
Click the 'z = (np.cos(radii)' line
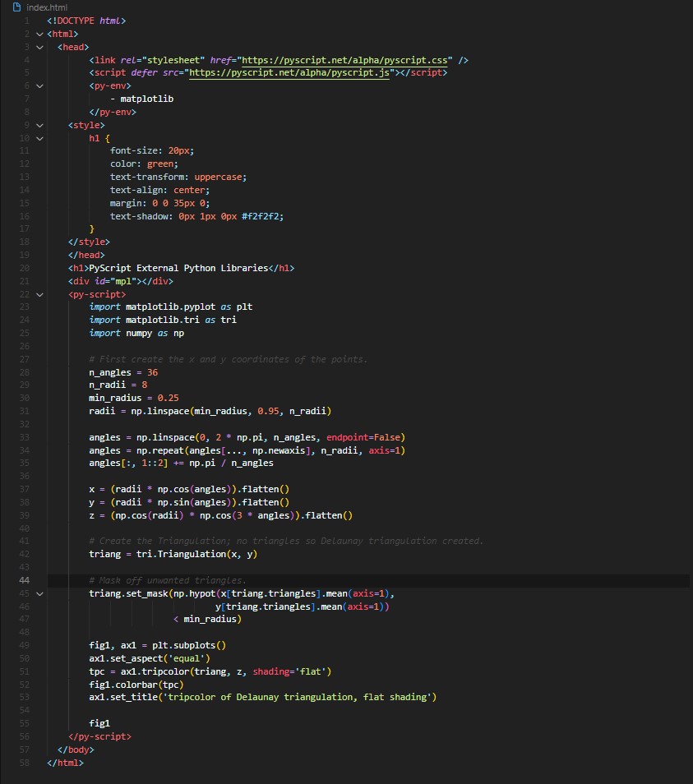(220, 515)
